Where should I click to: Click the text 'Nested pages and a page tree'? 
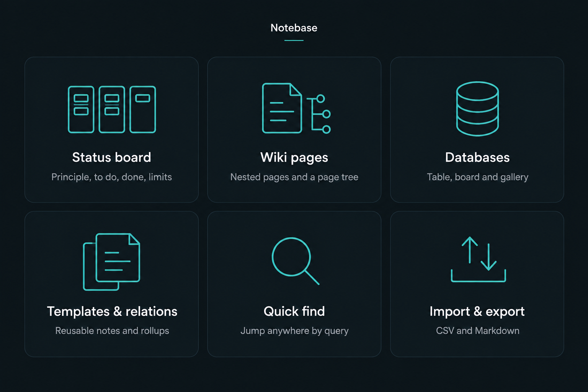(294, 177)
